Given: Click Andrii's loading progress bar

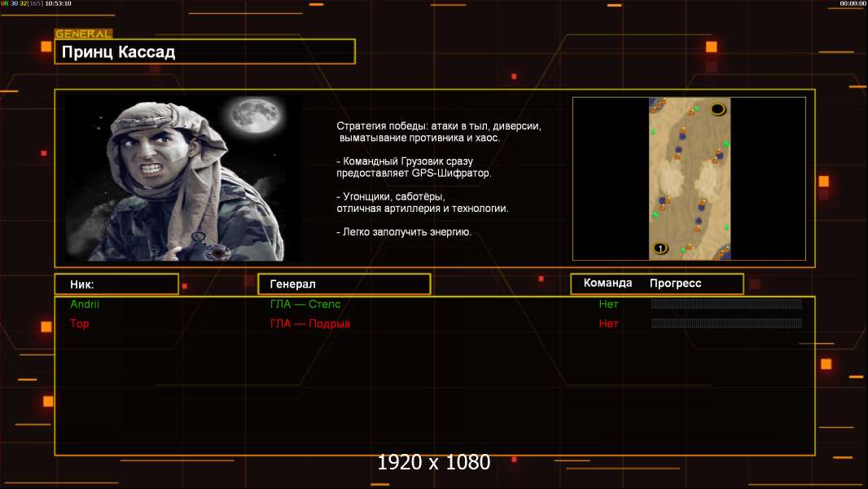Looking at the screenshot, I should (x=726, y=303).
